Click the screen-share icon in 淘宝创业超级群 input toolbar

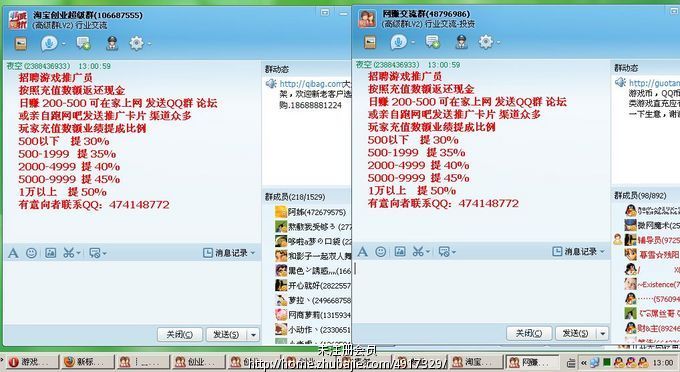tap(95, 253)
